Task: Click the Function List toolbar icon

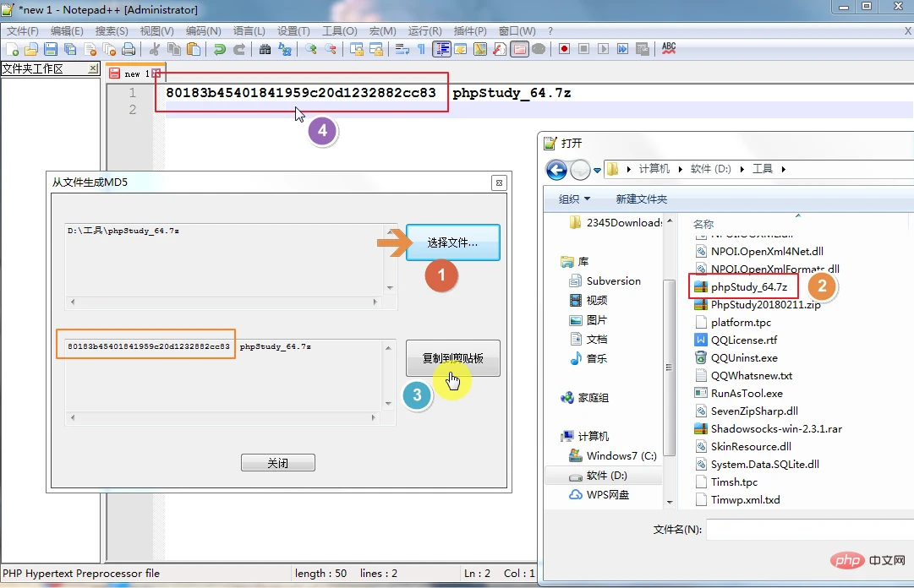Action: tap(500, 49)
